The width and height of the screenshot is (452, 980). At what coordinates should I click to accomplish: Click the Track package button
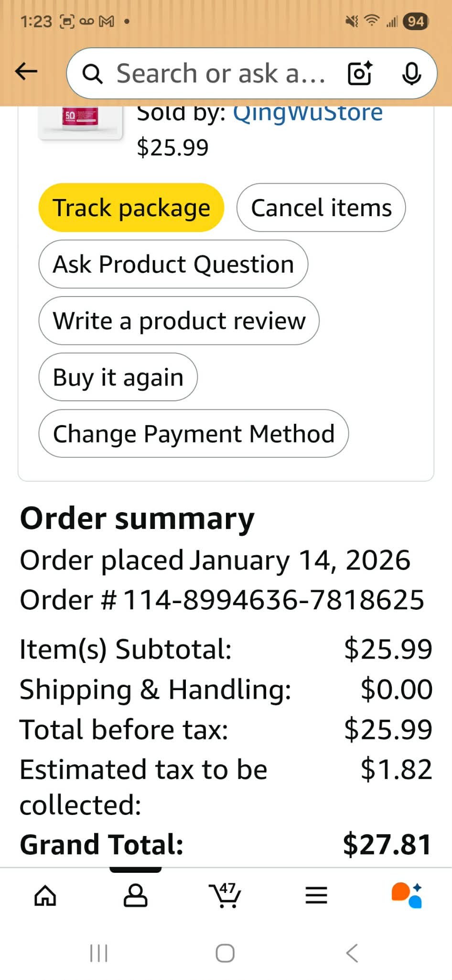point(131,208)
